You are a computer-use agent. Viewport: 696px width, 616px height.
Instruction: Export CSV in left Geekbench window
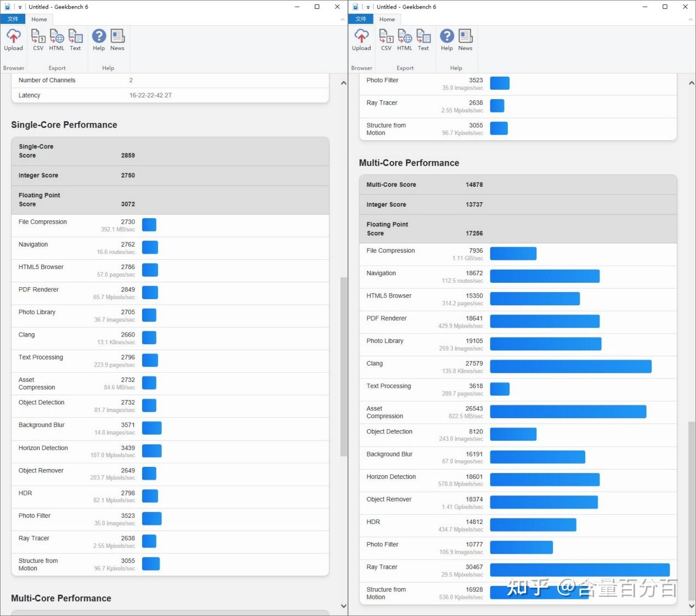pyautogui.click(x=38, y=40)
